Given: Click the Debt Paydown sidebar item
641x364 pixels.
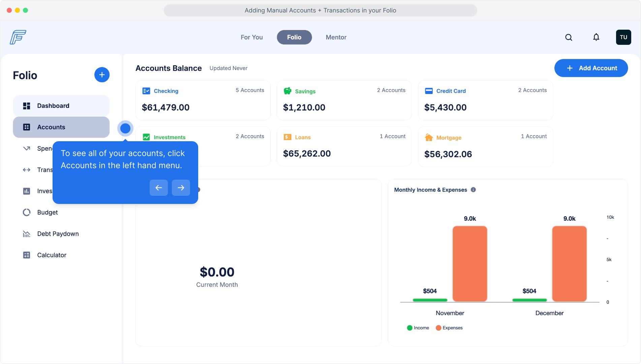Looking at the screenshot, I should [x=58, y=234].
